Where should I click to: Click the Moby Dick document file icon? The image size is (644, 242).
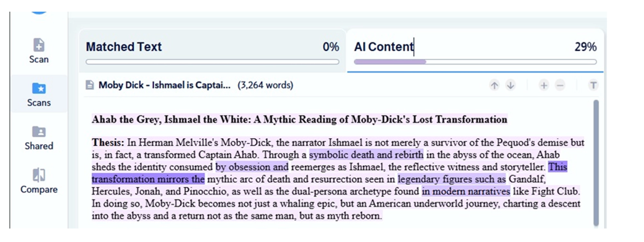click(x=90, y=85)
